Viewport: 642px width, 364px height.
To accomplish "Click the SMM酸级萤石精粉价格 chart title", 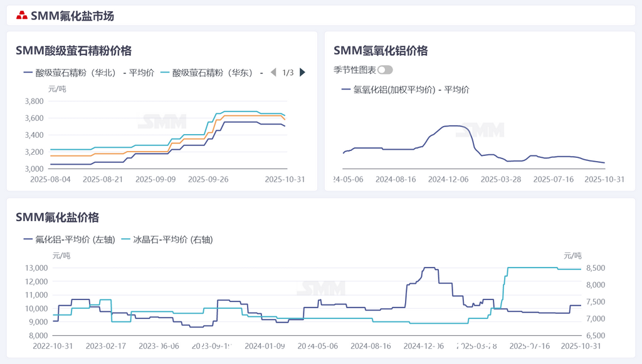I will click(73, 51).
